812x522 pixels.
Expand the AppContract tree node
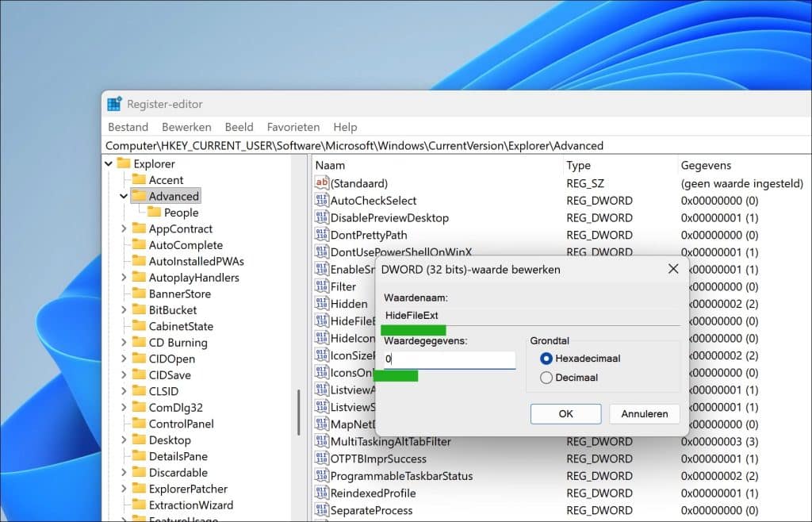(x=124, y=229)
